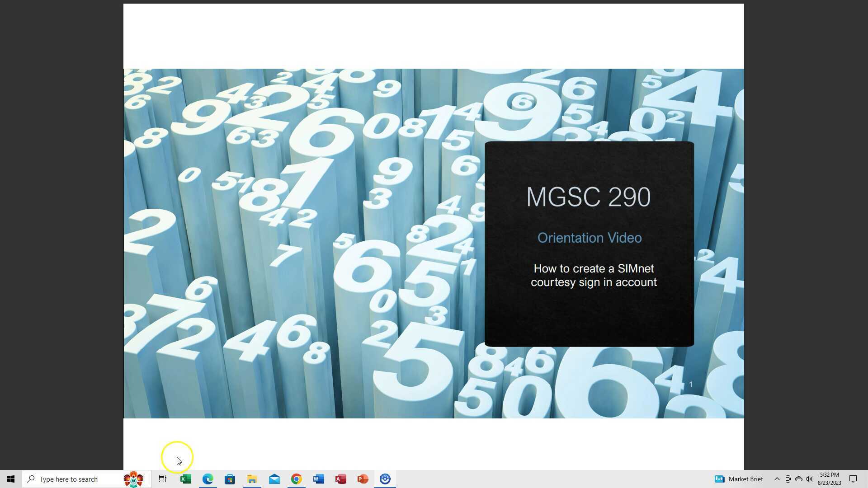Open the Mail app icon

(274, 479)
